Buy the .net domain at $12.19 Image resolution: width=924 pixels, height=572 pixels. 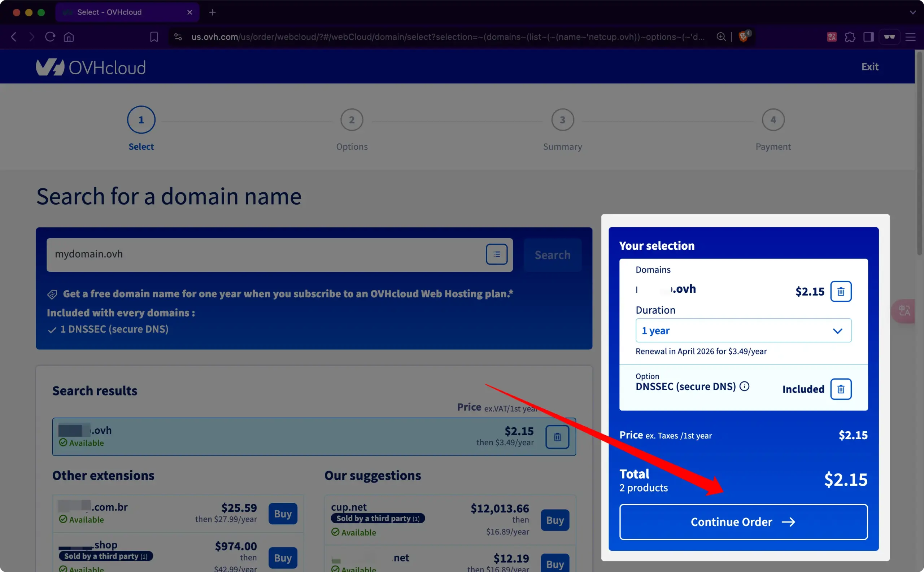coord(555,564)
